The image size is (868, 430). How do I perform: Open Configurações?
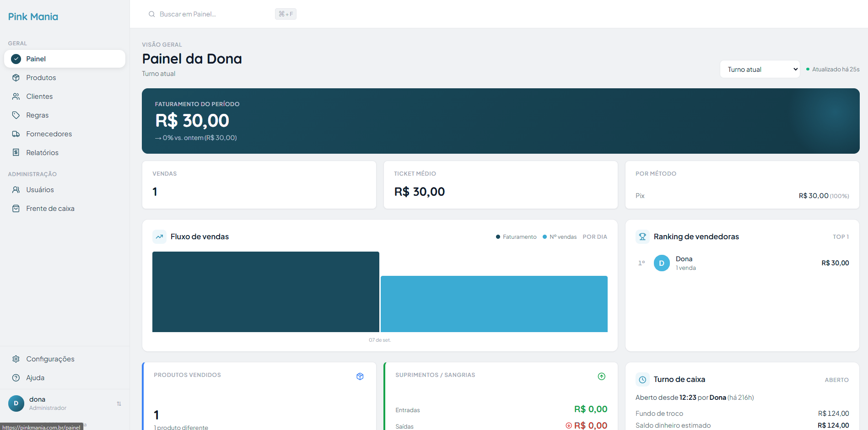pos(65,359)
